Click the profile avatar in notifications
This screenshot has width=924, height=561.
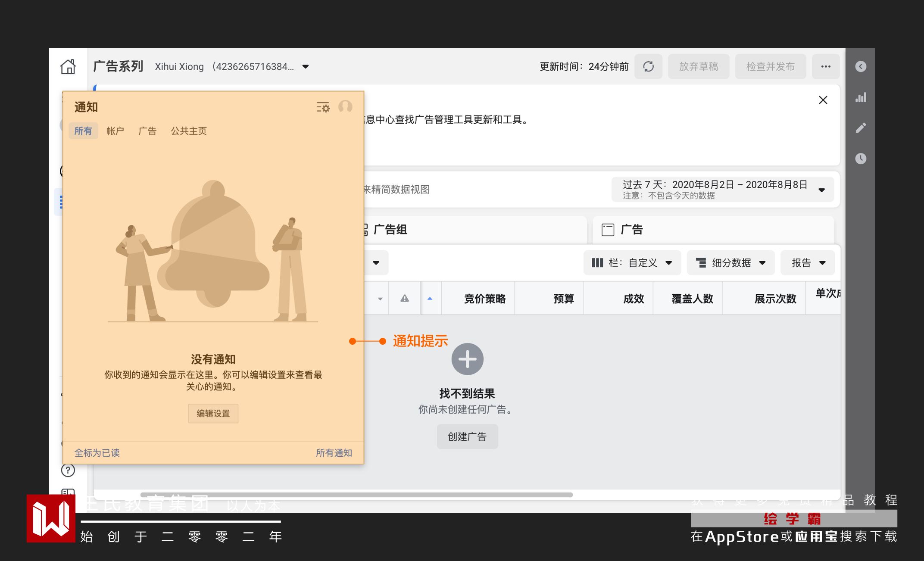[345, 106]
